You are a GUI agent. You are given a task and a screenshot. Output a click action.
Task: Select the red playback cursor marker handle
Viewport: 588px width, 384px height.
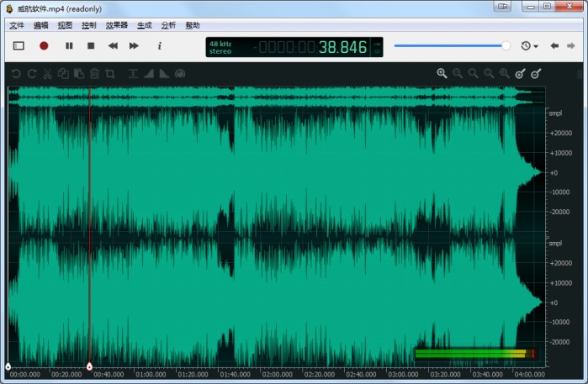[x=89, y=366]
